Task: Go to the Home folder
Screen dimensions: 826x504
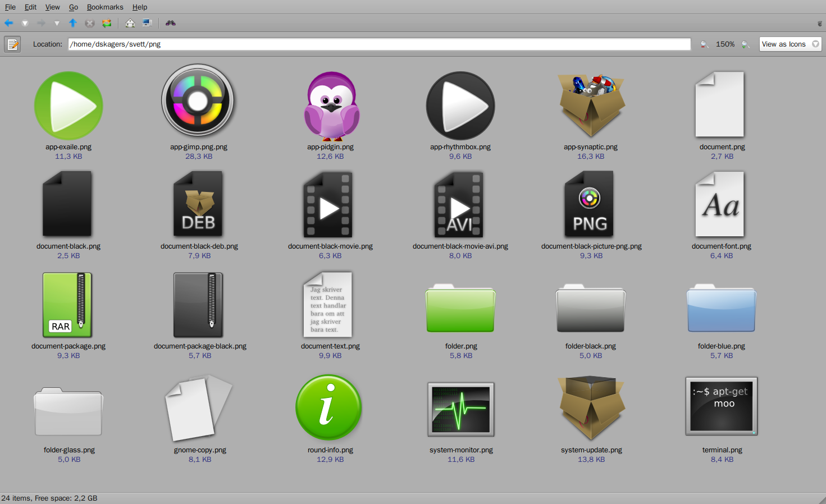Action: pos(130,23)
